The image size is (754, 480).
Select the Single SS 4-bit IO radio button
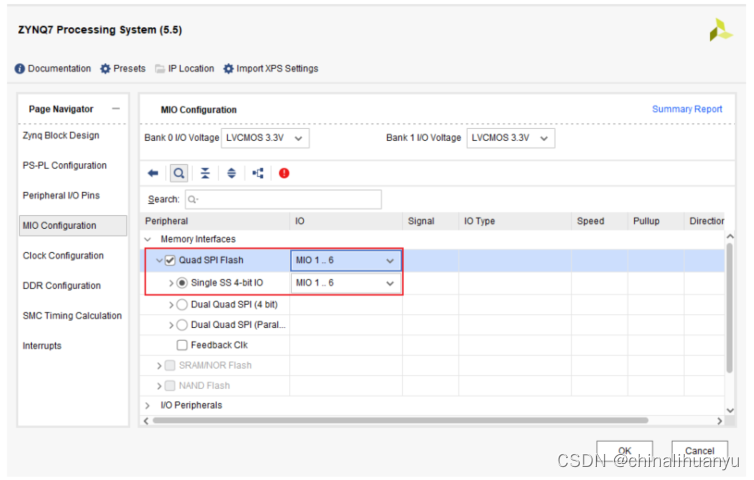point(182,283)
